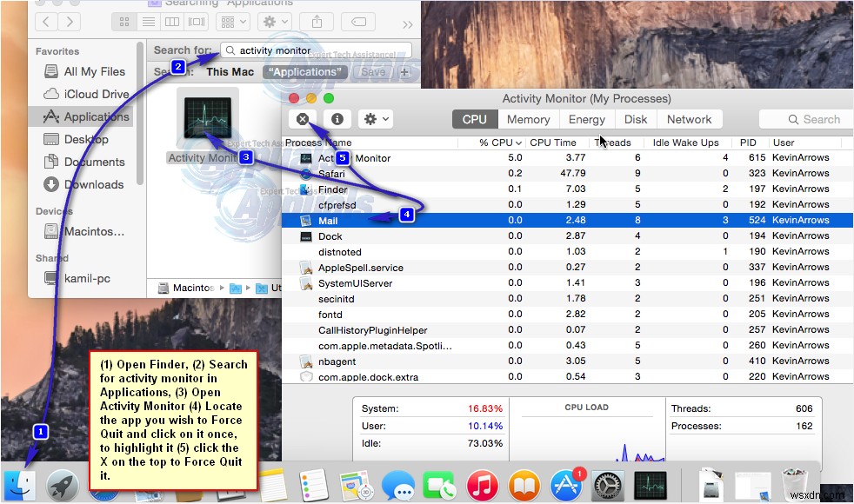The image size is (854, 504).
Task: Click the Activity Monitor Search field
Action: coord(806,119)
